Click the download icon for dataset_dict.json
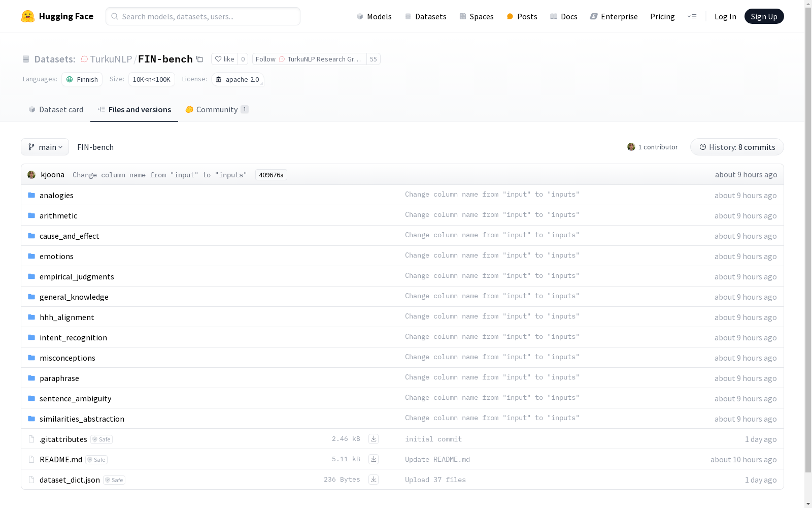This screenshot has height=508, width=812. (374, 480)
